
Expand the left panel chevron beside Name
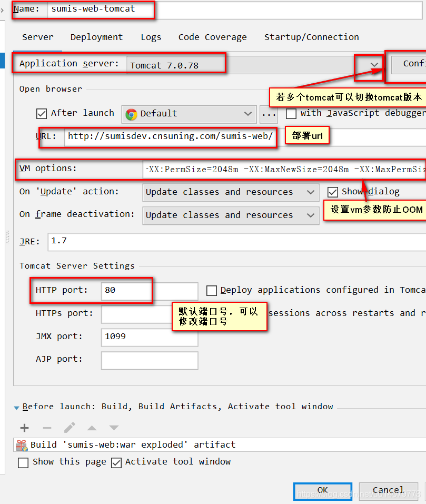(2, 11)
